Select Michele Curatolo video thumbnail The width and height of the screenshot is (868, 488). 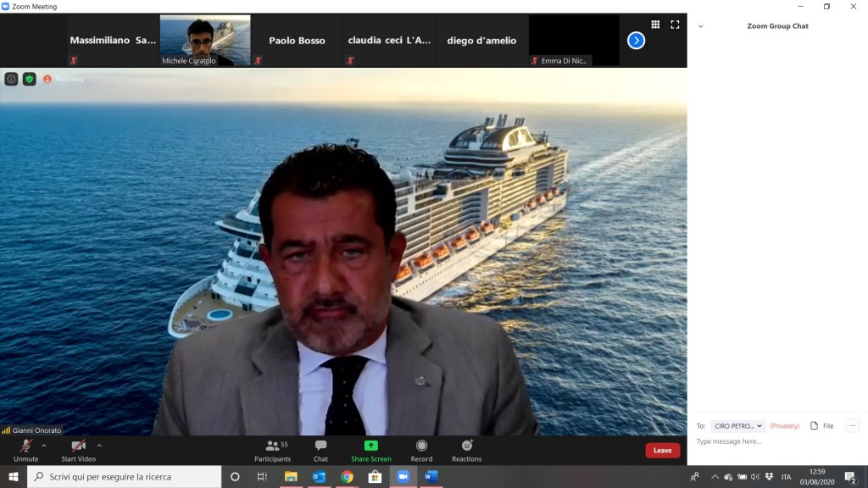[205, 40]
